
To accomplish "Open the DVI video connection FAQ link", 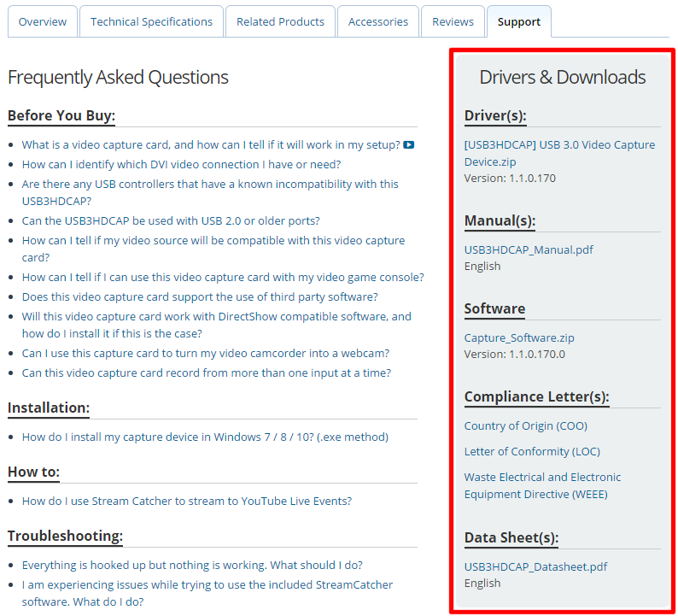I will click(181, 164).
